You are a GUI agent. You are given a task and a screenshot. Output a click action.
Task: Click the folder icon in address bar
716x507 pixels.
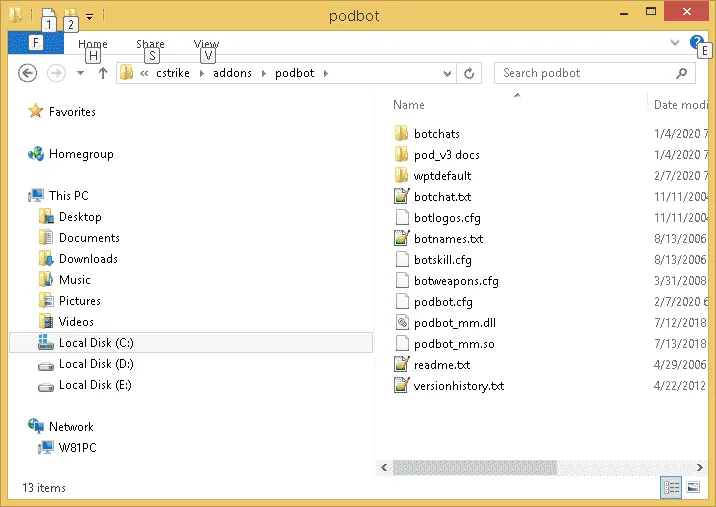click(x=126, y=73)
